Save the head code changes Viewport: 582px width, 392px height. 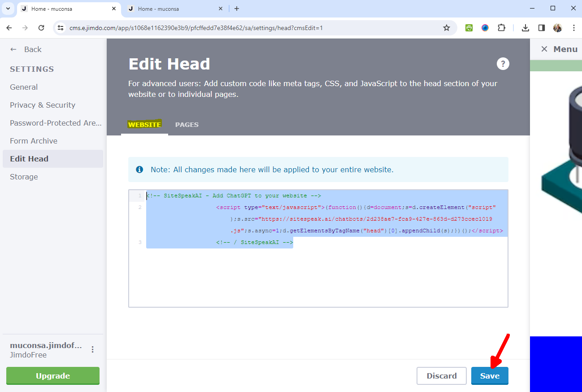(489, 376)
